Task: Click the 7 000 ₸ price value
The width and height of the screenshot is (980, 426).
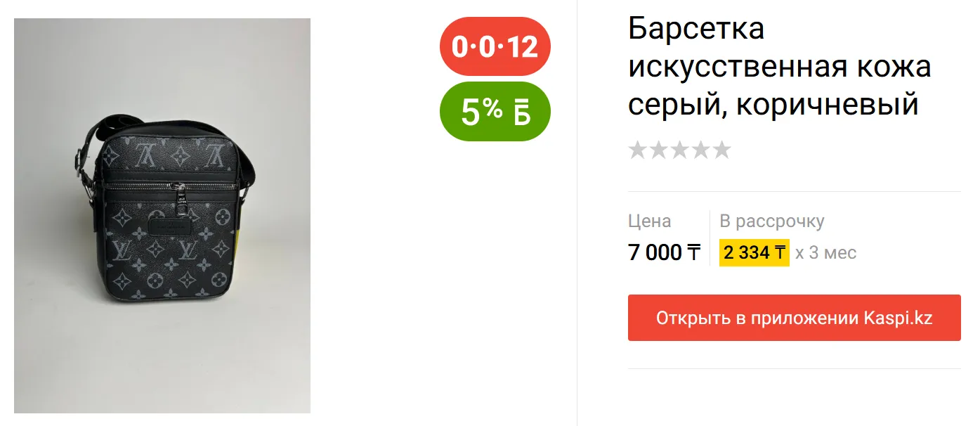Action: pyautogui.click(x=664, y=252)
